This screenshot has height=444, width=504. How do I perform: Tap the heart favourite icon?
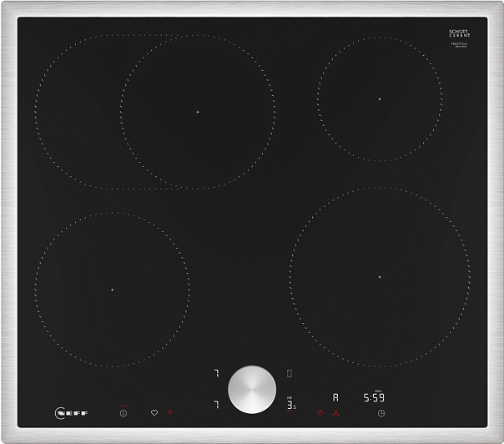point(154,412)
